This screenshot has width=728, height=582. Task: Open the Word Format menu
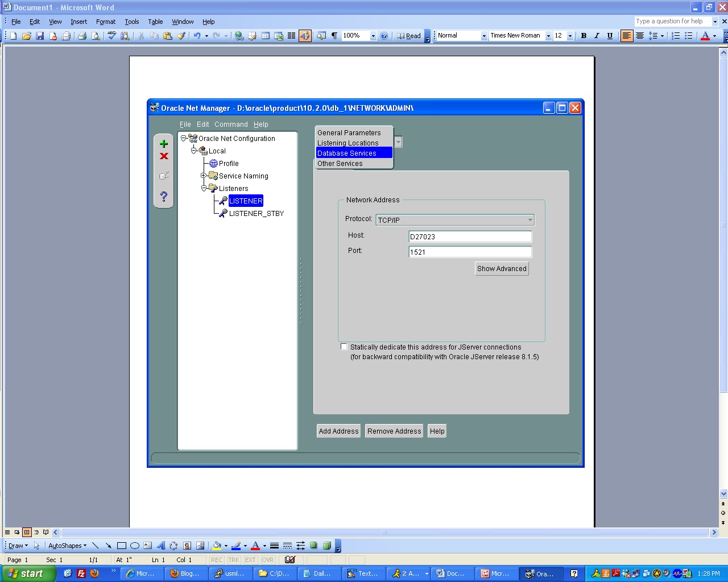pos(106,22)
